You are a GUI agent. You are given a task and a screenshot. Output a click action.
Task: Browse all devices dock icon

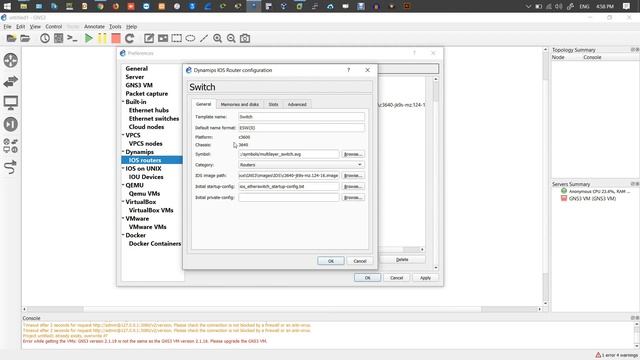point(11,146)
